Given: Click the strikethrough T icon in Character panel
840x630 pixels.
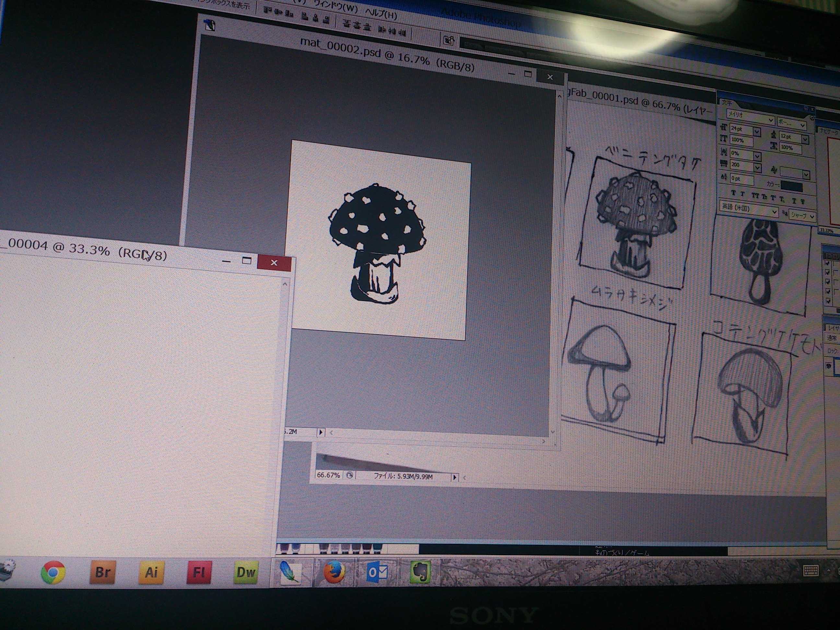Looking at the screenshot, I should tap(802, 201).
